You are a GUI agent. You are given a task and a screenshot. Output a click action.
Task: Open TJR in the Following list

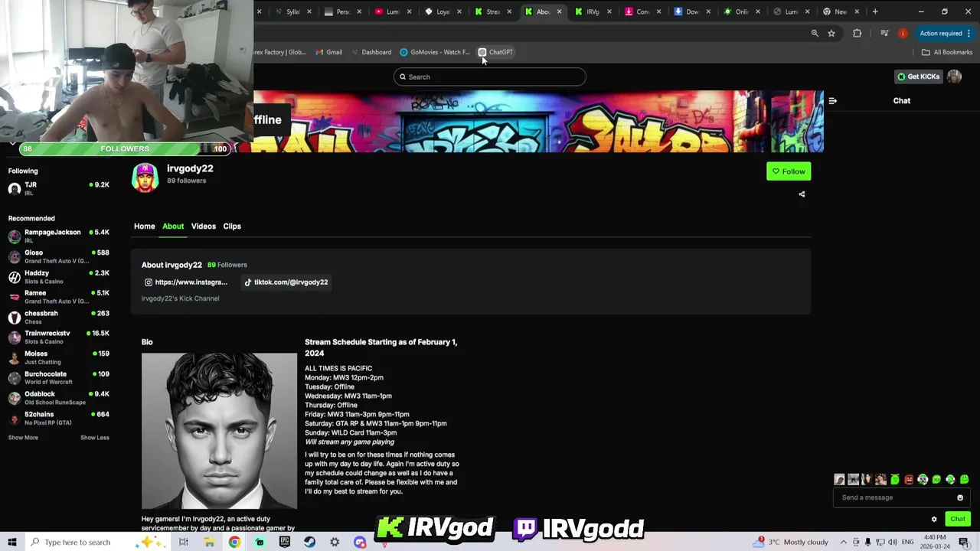[58, 188]
